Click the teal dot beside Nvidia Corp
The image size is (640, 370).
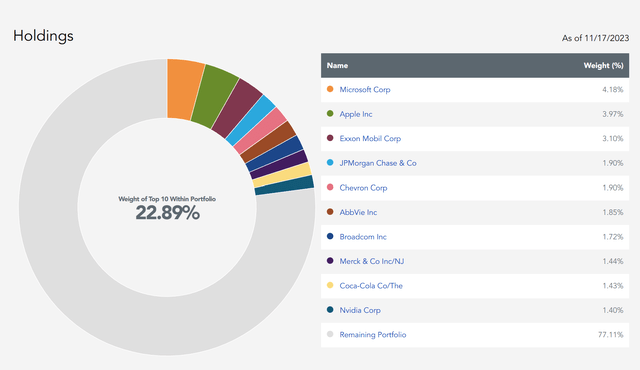pos(330,310)
